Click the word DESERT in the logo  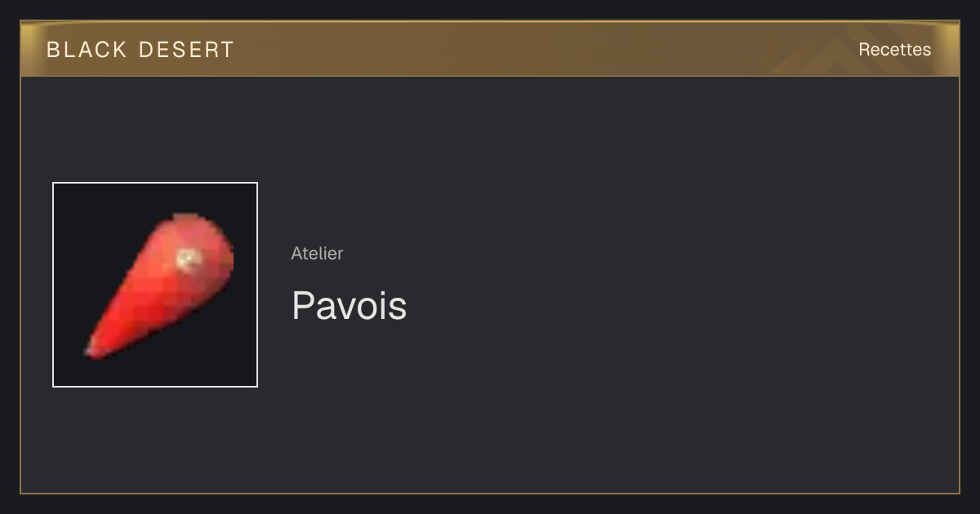(x=187, y=50)
